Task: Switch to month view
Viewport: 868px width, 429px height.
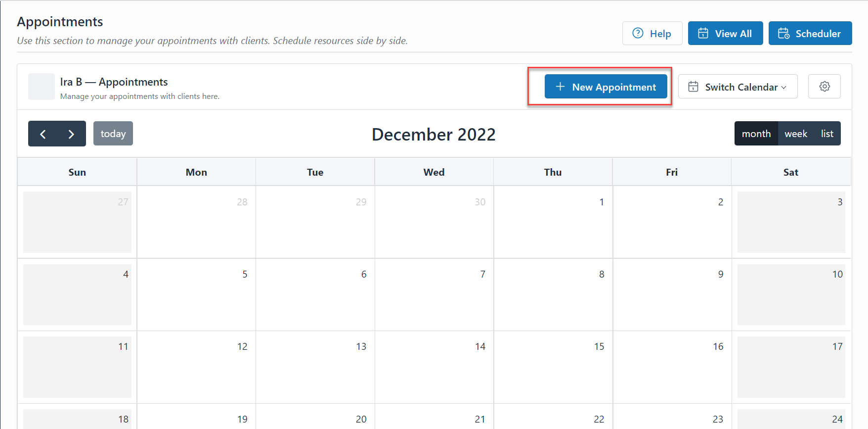Action: pyautogui.click(x=756, y=134)
